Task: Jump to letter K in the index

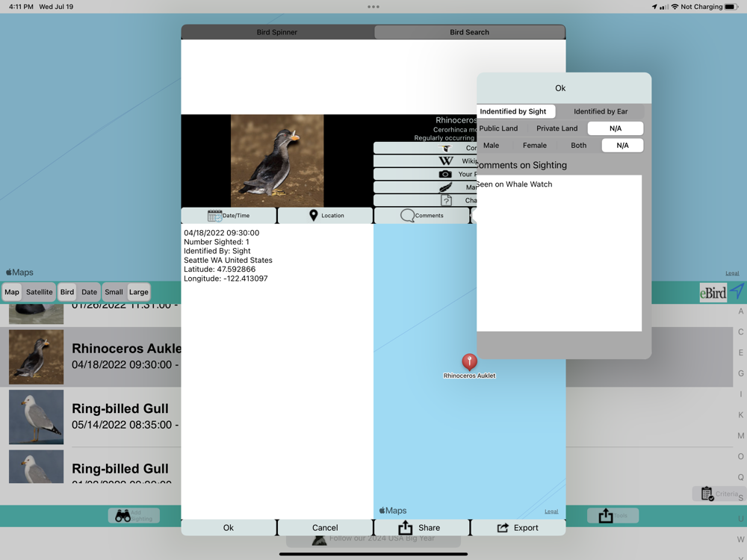Action: coord(741,415)
